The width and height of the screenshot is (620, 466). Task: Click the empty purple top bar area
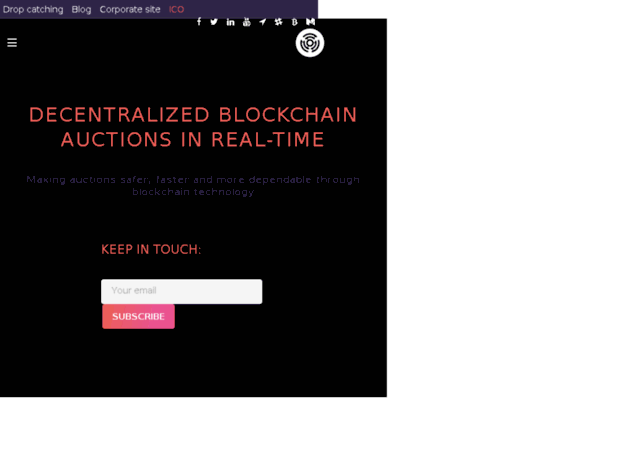(x=251, y=9)
